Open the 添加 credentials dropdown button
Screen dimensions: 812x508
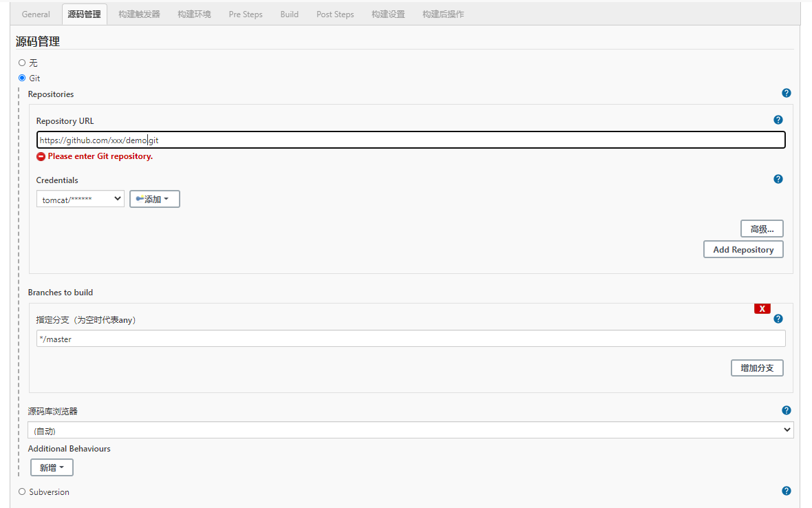(154, 199)
